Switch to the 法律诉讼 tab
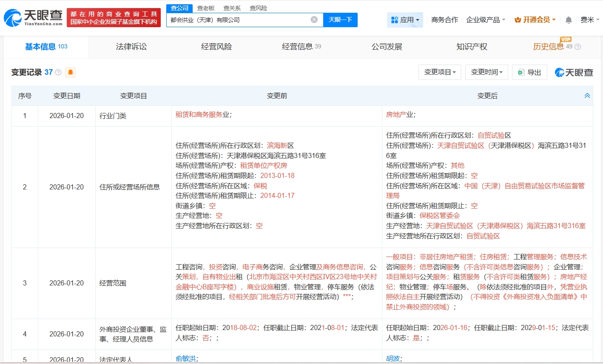The height and width of the screenshot is (364, 603). (131, 47)
